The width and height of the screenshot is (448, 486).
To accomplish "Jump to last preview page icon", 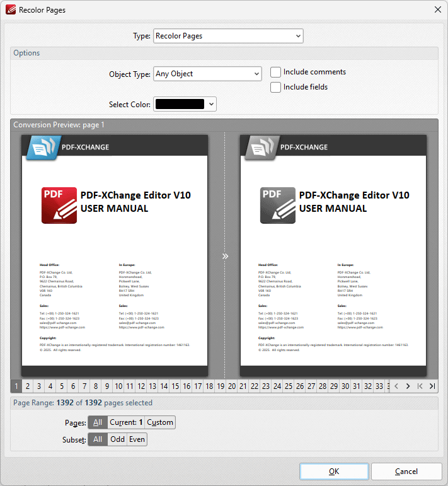I will tap(432, 386).
